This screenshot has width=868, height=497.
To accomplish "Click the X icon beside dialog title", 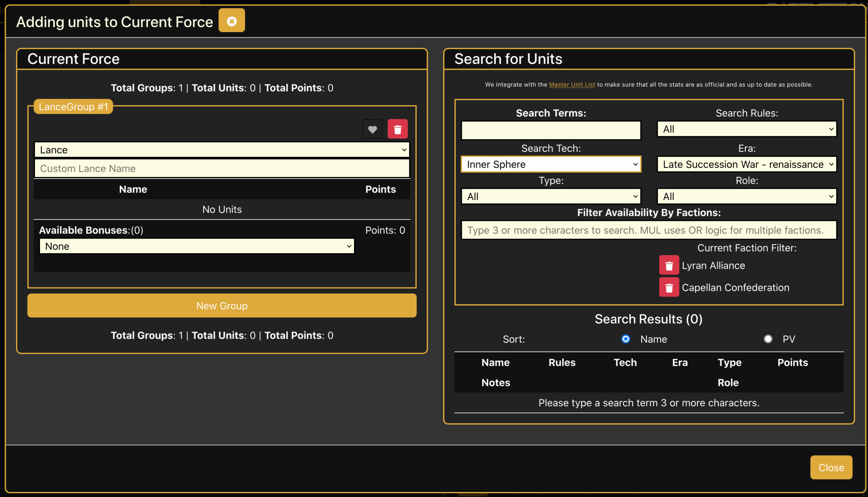I will pos(232,21).
